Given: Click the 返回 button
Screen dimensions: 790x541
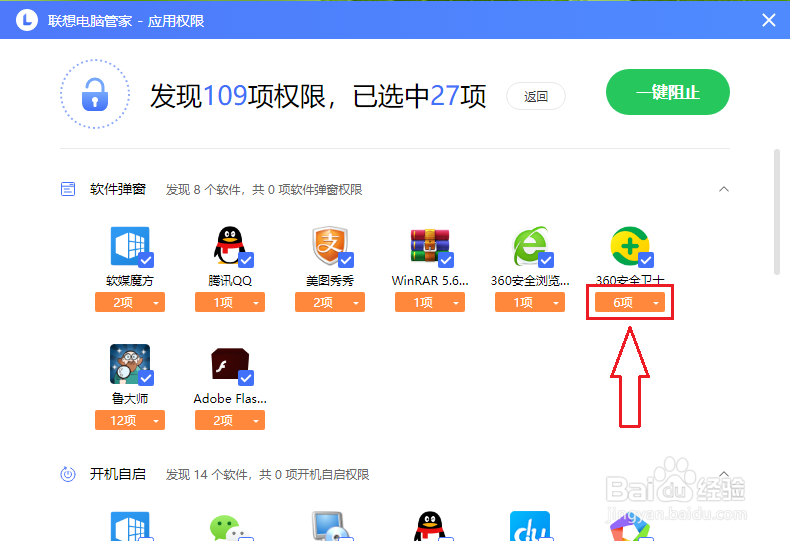Looking at the screenshot, I should coord(536,96).
